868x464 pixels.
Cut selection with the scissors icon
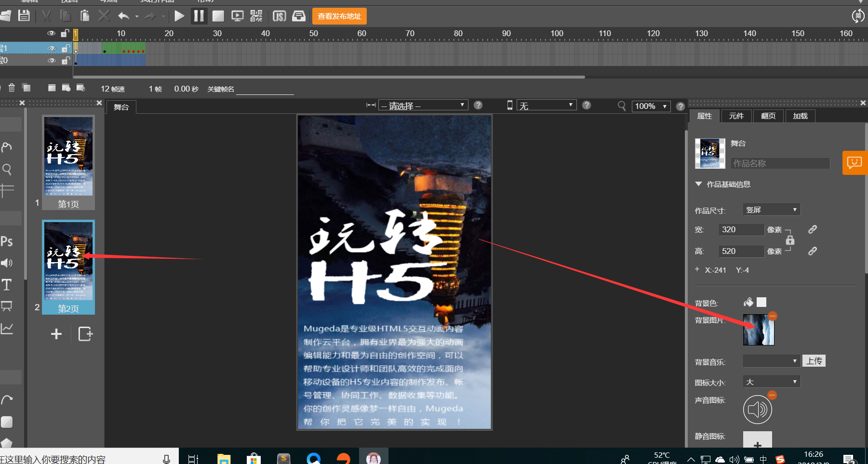pyautogui.click(x=47, y=16)
